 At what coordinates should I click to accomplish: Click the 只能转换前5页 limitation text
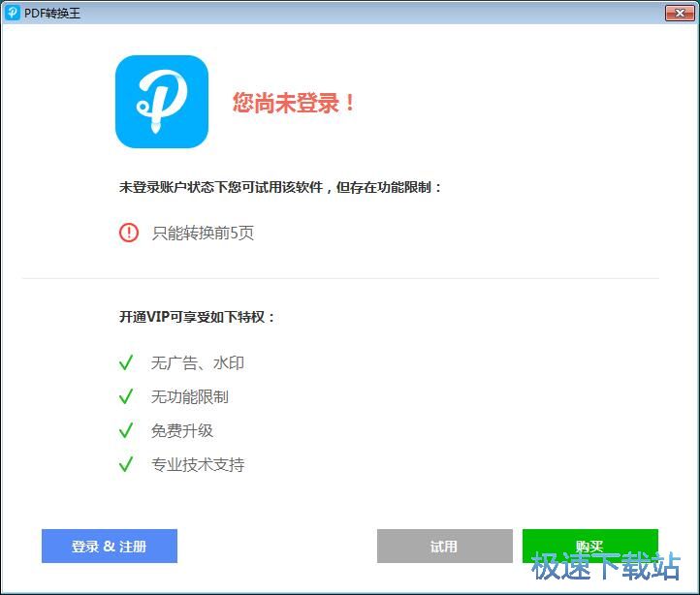[204, 233]
